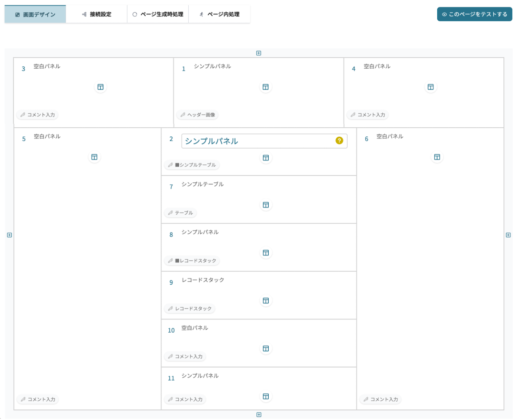Viewport: 516px width, 420px height.
Task: Select panel 7 title シンプルテーブル
Action: click(x=203, y=184)
